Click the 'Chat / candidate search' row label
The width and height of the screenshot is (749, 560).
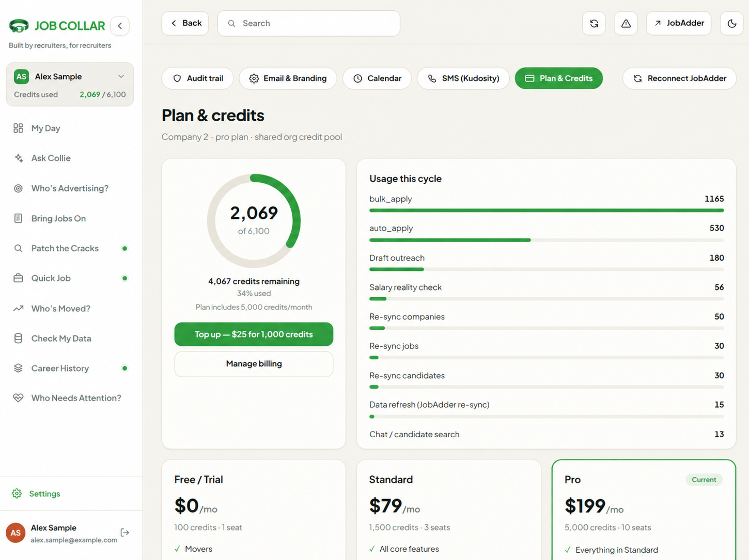pos(414,435)
